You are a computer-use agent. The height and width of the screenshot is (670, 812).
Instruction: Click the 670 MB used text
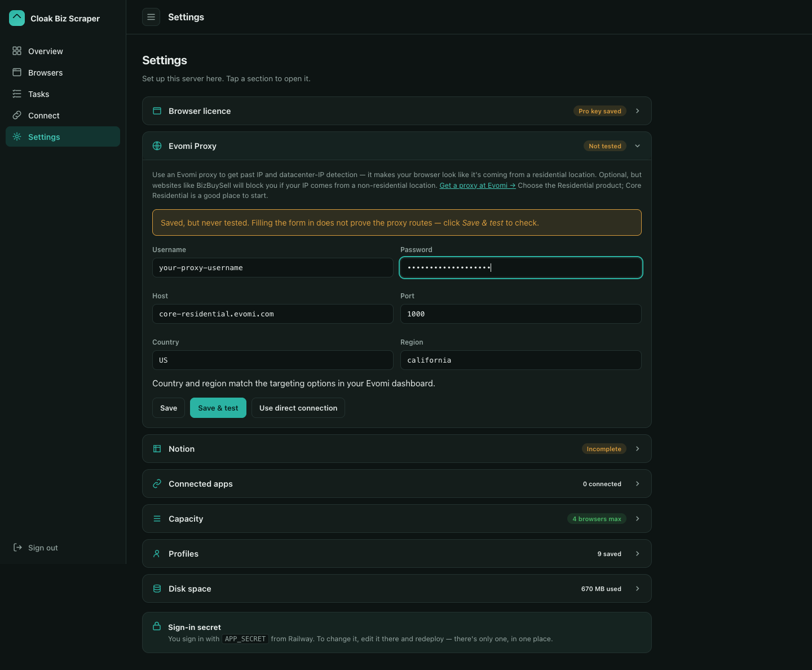(601, 588)
